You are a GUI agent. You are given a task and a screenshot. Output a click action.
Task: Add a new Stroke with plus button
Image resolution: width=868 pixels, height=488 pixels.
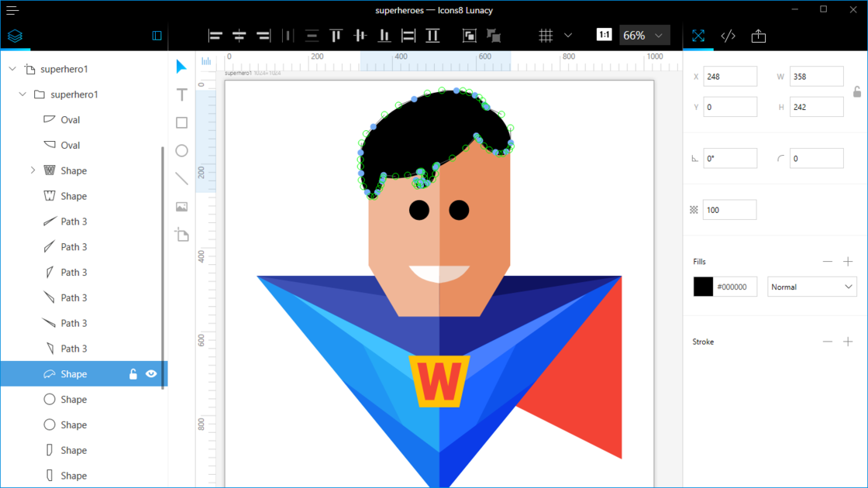[x=848, y=341]
